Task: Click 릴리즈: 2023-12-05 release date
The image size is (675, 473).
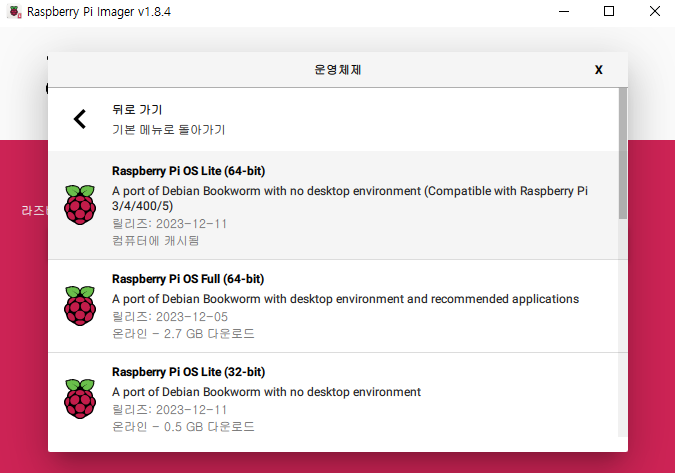Action: point(170,317)
